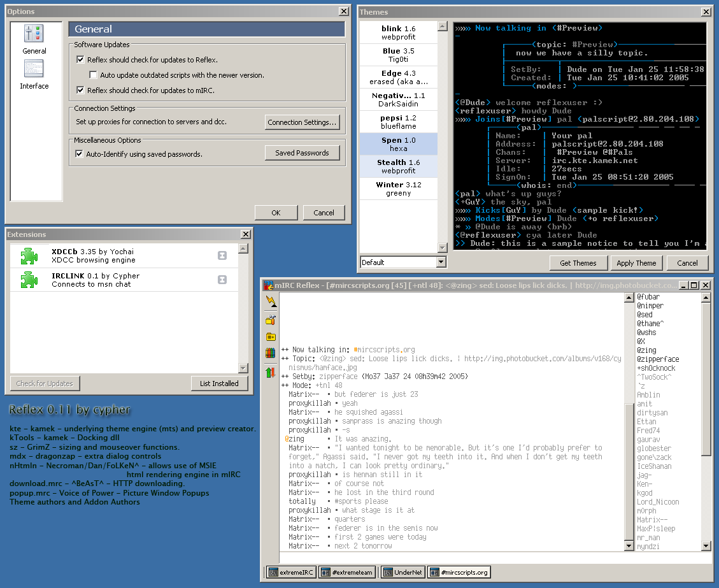Click the up arrow of the Themes list scrollbar
The width and height of the screenshot is (719, 588).
tap(443, 26)
